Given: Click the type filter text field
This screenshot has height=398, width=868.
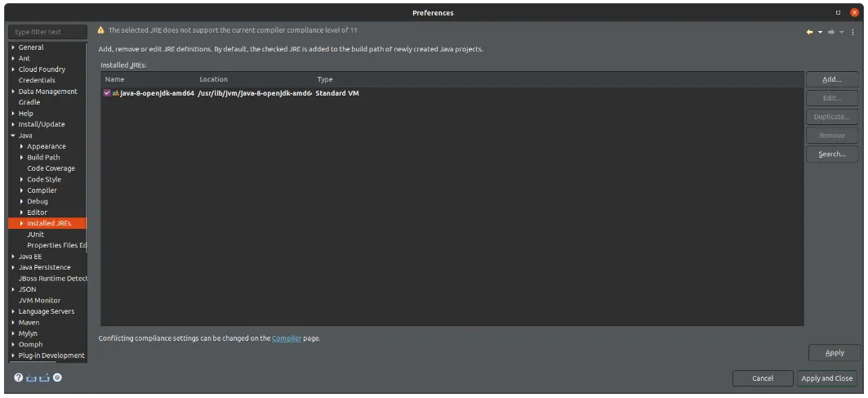Looking at the screenshot, I should pyautogui.click(x=49, y=32).
